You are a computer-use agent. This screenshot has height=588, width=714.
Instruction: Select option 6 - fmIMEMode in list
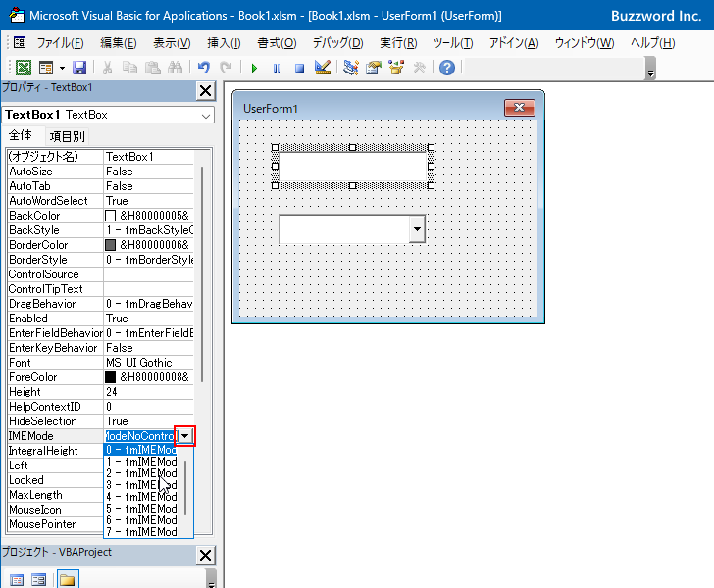coord(140,520)
